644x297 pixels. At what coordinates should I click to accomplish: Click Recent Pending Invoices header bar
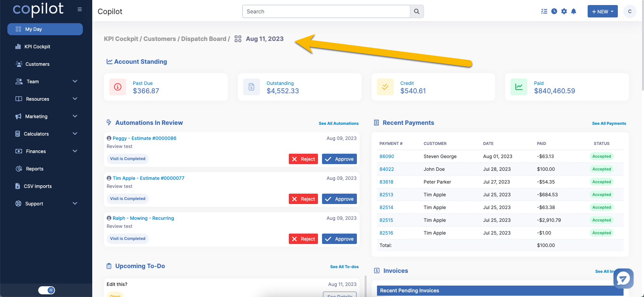[500, 291]
